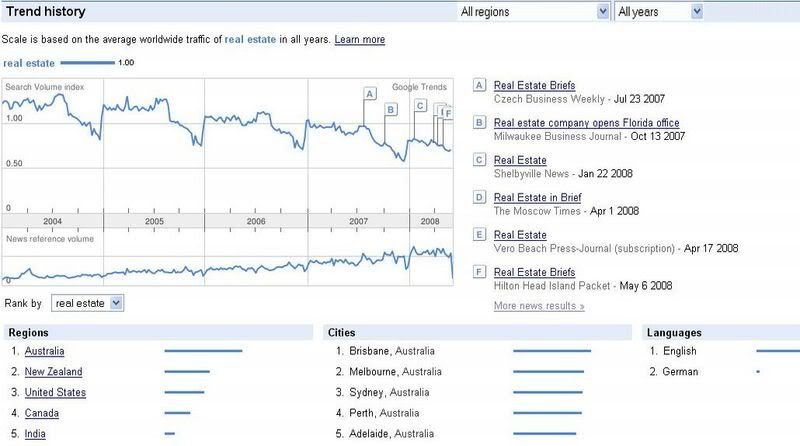Screen dimensions: 800x446
Task: Open the New Zealand region link
Action: click(x=54, y=372)
